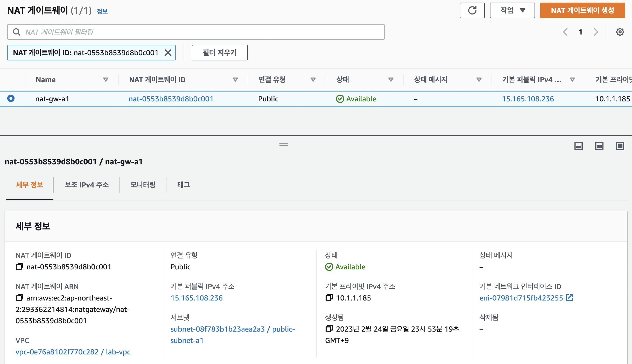632x364 pixels.
Task: Switch to the 모니터링 tab
Action: [x=143, y=185]
